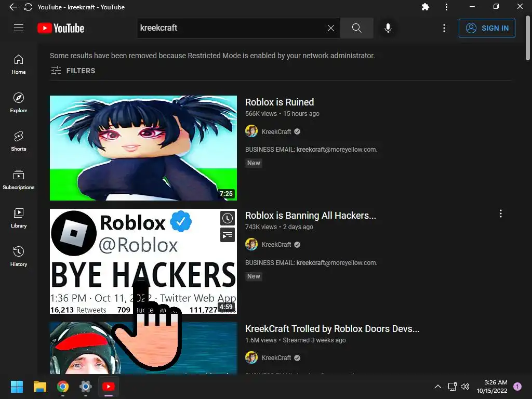The image size is (532, 399).
Task: Open YouTube settings three-dot menu
Action: (x=444, y=28)
